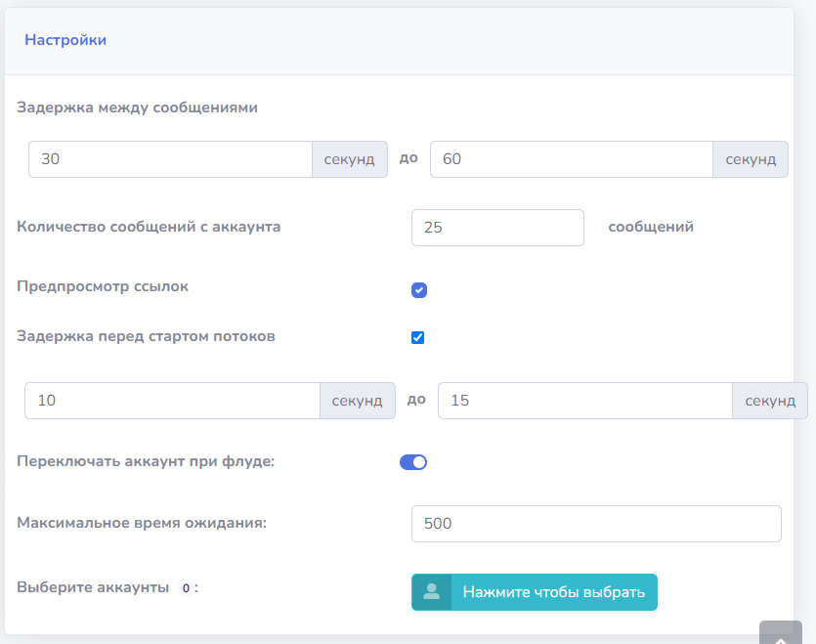This screenshot has height=644, width=816.
Task: Click the minimum thread start delay field showing 10
Action: (172, 401)
